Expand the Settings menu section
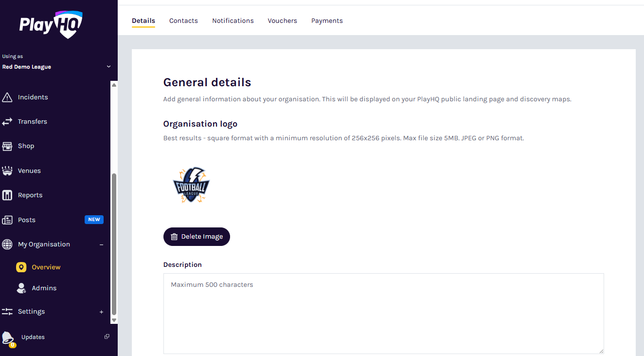The width and height of the screenshot is (644, 356). (102, 312)
